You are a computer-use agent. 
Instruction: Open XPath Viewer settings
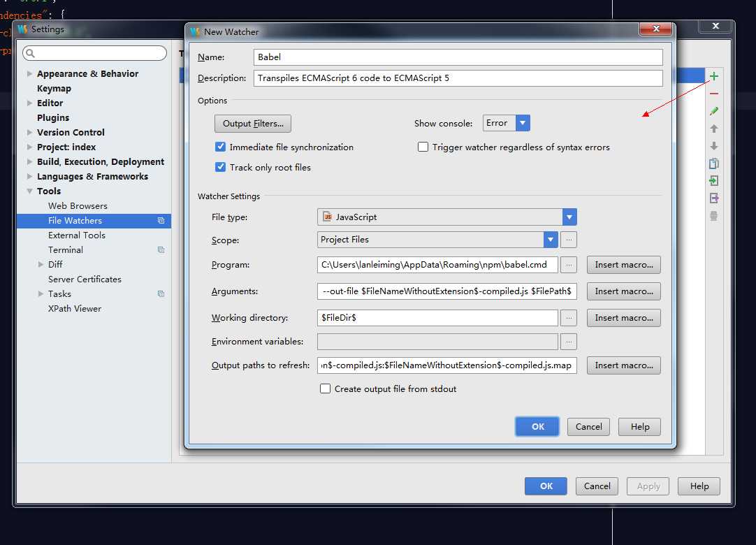click(x=75, y=309)
